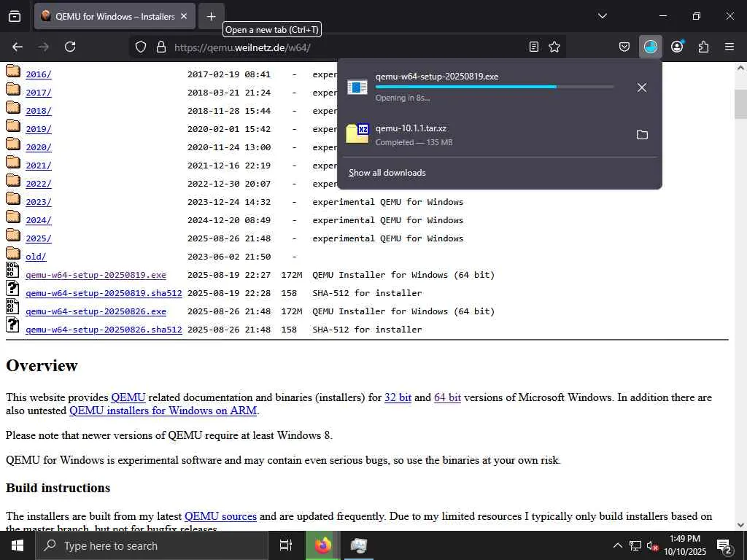Click unknown file icon beside qemu-w64-setup-20250819.sha512
Image resolution: width=747 pixels, height=560 pixels.
pyautogui.click(x=12, y=288)
